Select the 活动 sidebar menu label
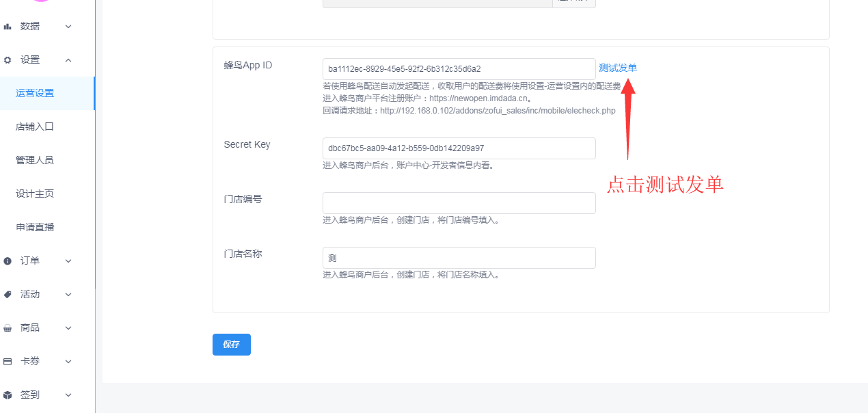This screenshot has width=868, height=413. 30,294
